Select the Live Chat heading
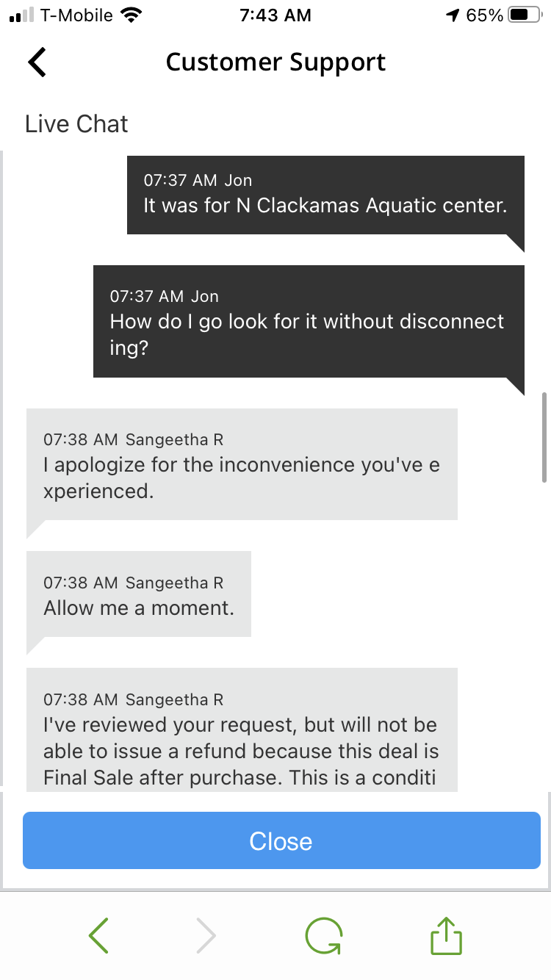 (76, 123)
